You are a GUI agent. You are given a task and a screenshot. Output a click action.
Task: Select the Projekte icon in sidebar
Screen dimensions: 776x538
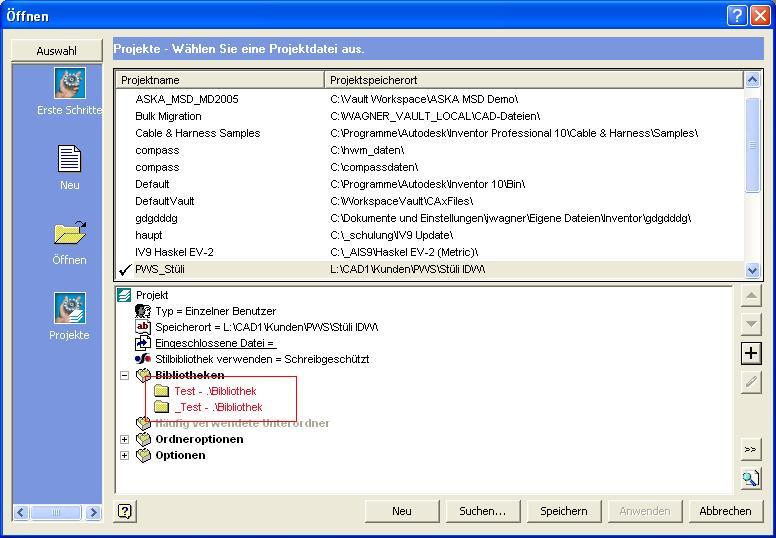click(70, 308)
